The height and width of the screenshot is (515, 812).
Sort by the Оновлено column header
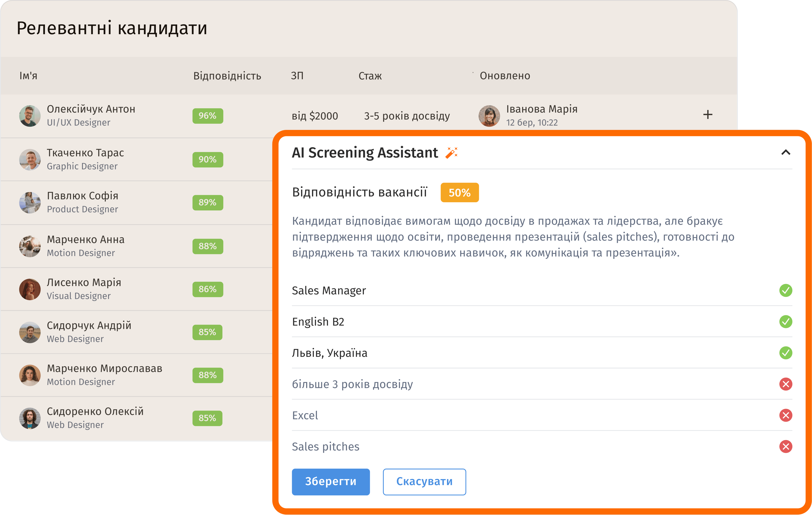pos(505,76)
